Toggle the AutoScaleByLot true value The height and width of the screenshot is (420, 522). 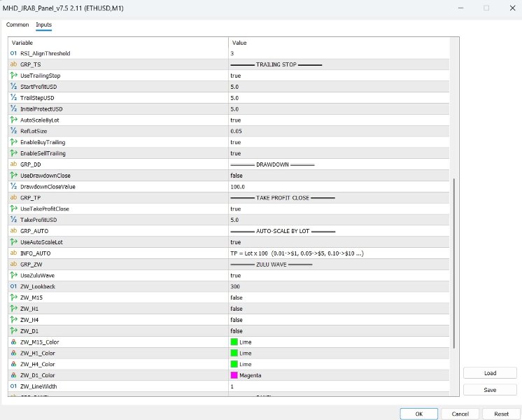coord(339,120)
